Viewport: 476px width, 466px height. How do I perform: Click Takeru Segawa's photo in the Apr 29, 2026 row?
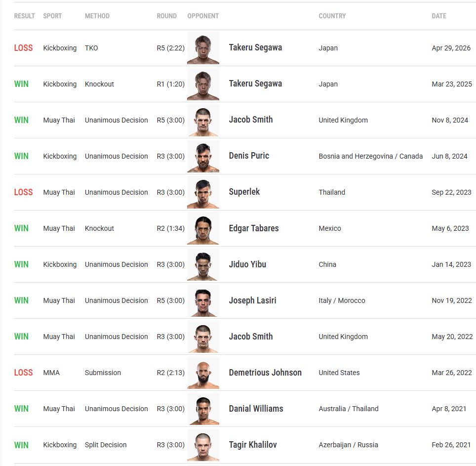(203, 48)
